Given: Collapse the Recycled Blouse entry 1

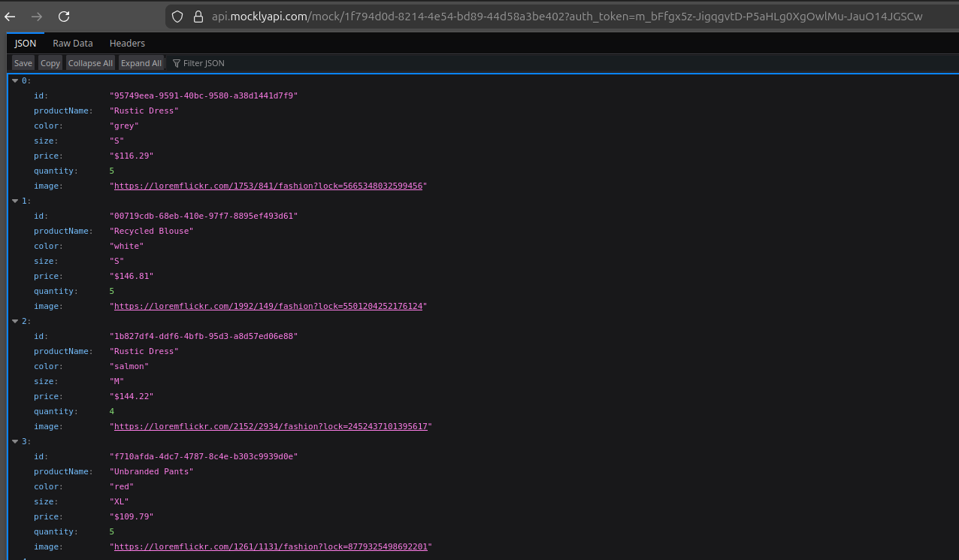Looking at the screenshot, I should click(x=16, y=201).
